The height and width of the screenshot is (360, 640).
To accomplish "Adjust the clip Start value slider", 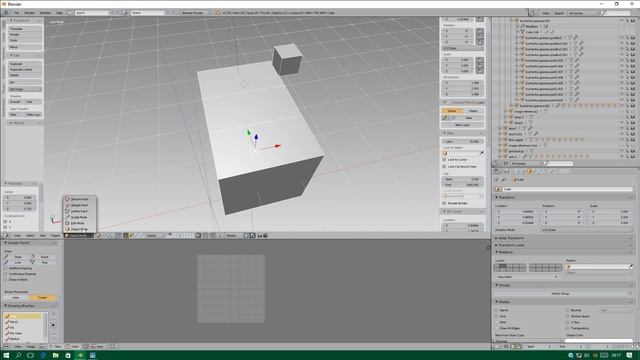I will point(462,179).
